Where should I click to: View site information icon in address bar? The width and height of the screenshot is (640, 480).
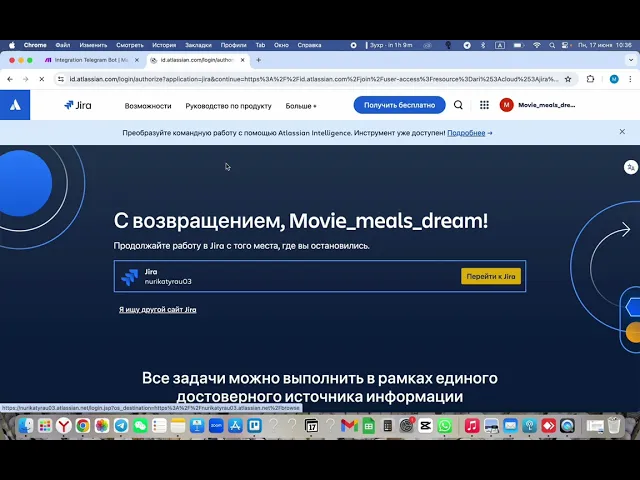click(x=61, y=79)
